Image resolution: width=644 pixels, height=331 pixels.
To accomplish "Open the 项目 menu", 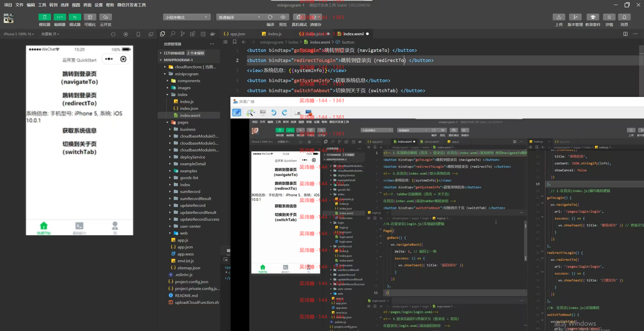I will coord(8,5).
